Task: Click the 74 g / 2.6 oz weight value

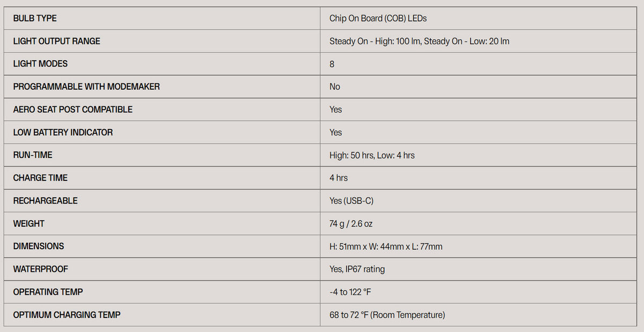Action: click(350, 223)
